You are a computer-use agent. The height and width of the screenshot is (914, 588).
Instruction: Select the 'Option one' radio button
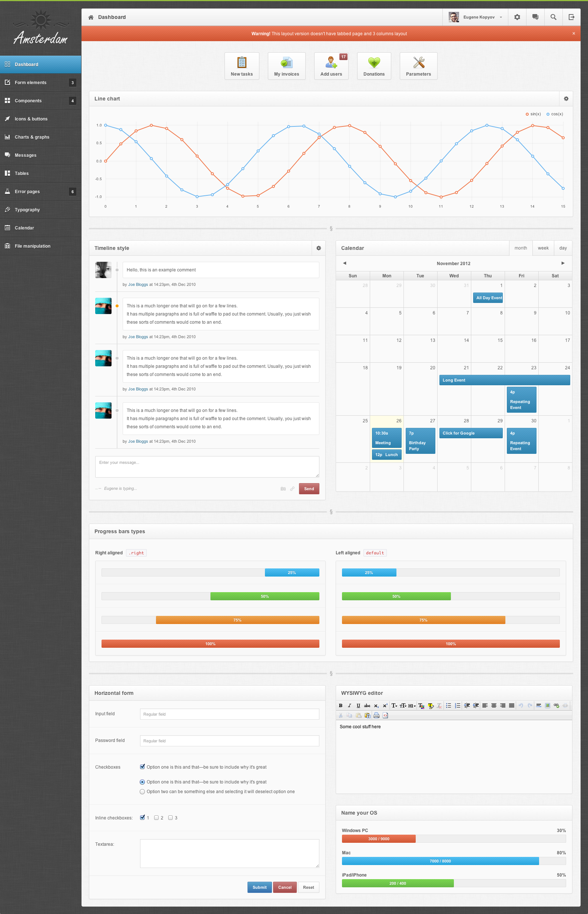pyautogui.click(x=142, y=782)
